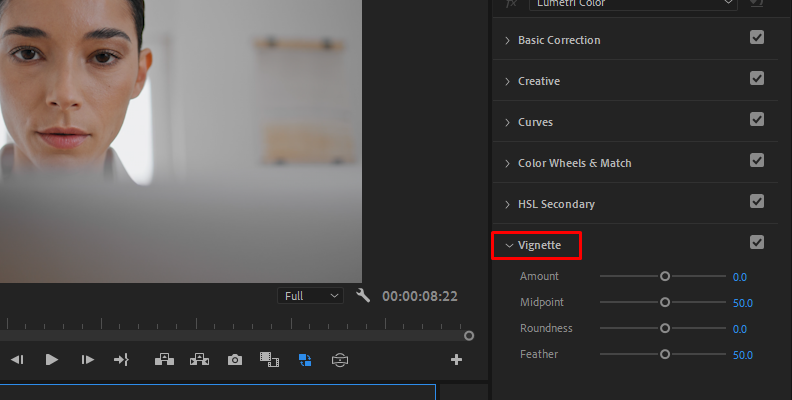792x400 pixels.
Task: Play the program monitor video
Action: pyautogui.click(x=52, y=360)
